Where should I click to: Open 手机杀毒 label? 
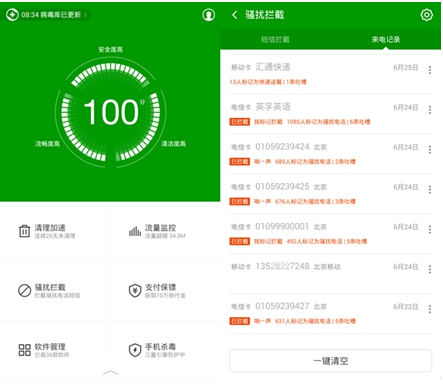[160, 347]
